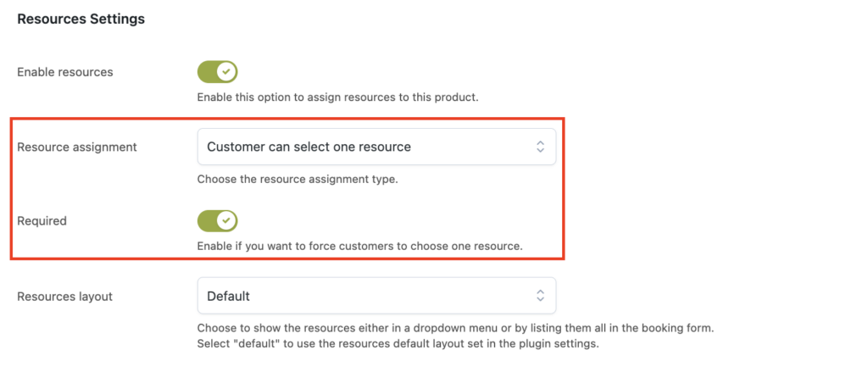Open the Resource assignment dropdown
868x367 pixels.
tap(376, 147)
